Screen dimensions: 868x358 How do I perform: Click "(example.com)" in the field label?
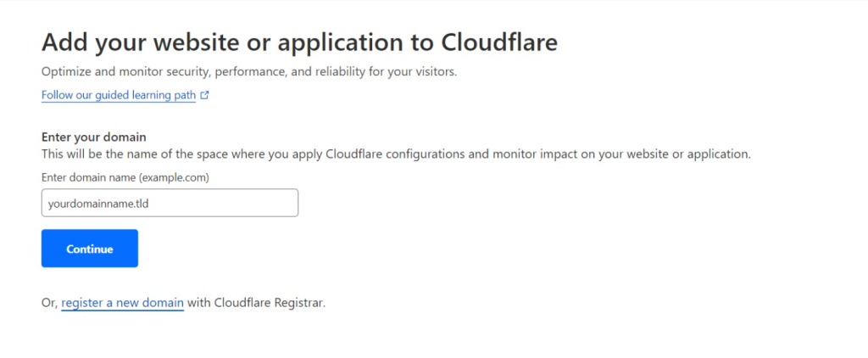[x=176, y=177]
